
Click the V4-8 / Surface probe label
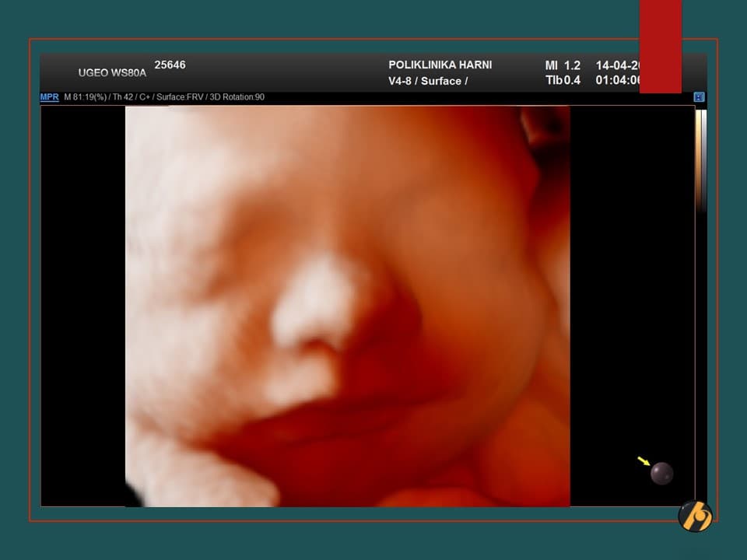pyautogui.click(x=428, y=81)
